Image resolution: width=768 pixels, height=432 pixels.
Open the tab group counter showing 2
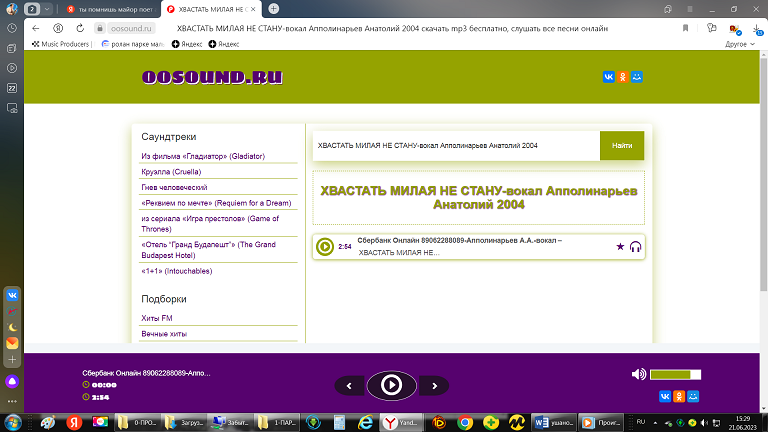pos(32,9)
